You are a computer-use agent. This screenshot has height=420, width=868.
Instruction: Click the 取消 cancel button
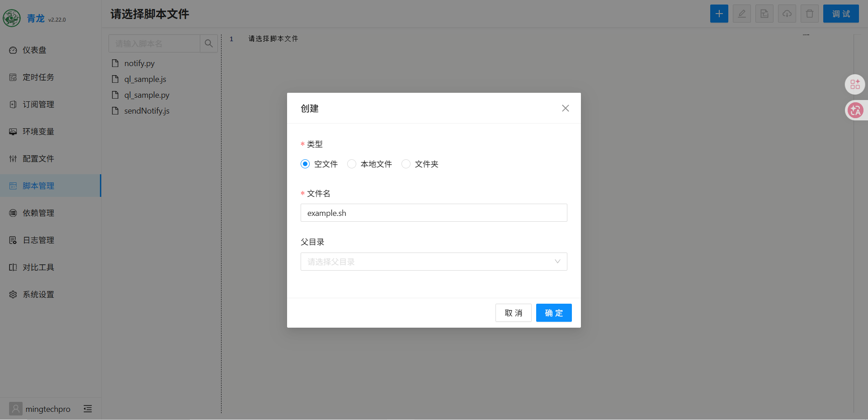tap(513, 313)
